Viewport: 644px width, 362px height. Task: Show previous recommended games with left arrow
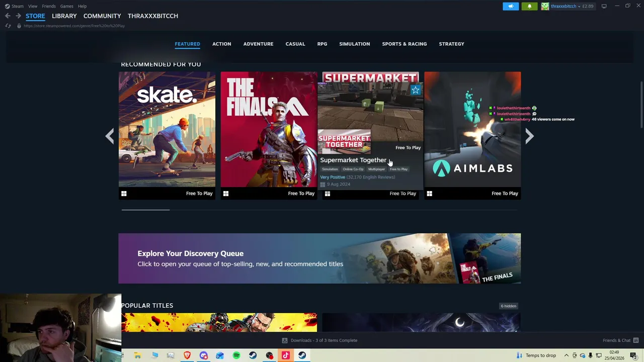pyautogui.click(x=110, y=136)
